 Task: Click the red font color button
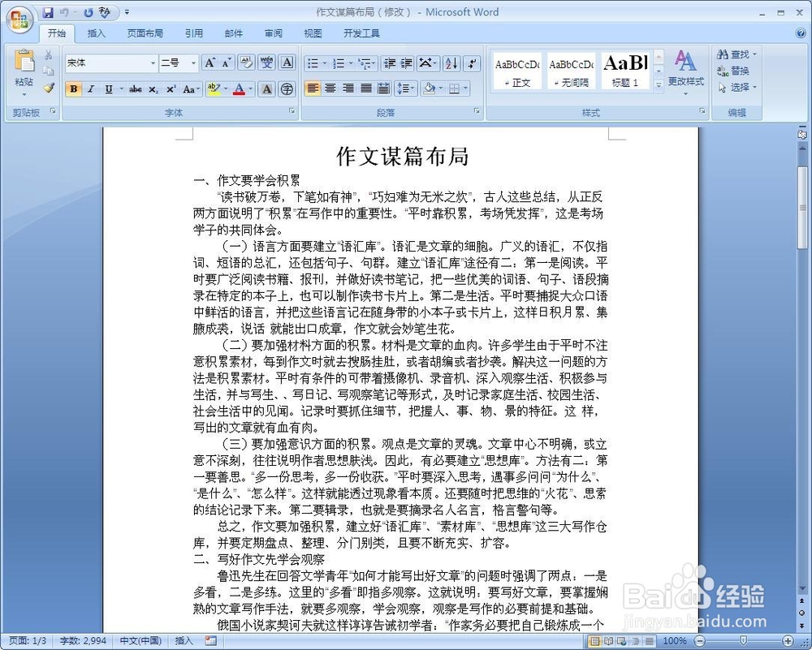239,89
